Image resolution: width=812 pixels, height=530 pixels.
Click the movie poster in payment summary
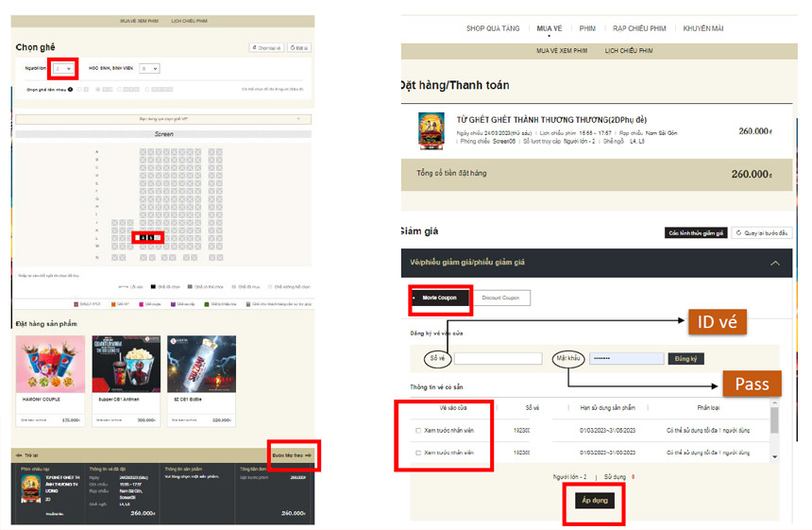pyautogui.click(x=432, y=131)
